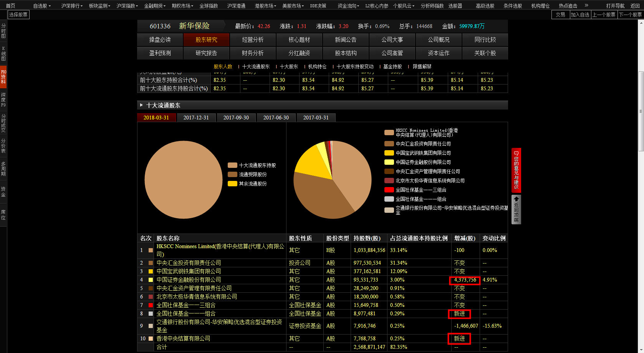Select the 2017-03-31 report date tab
Screen dimensions: 644x353
coord(316,118)
